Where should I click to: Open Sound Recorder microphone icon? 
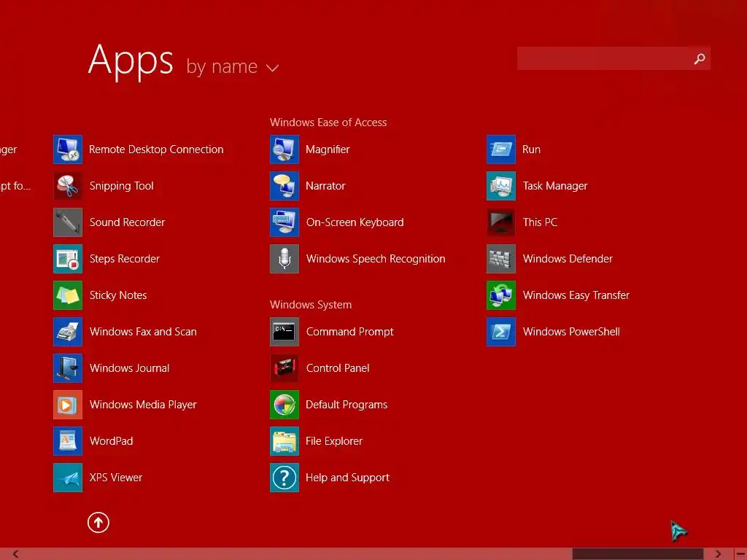pos(68,222)
